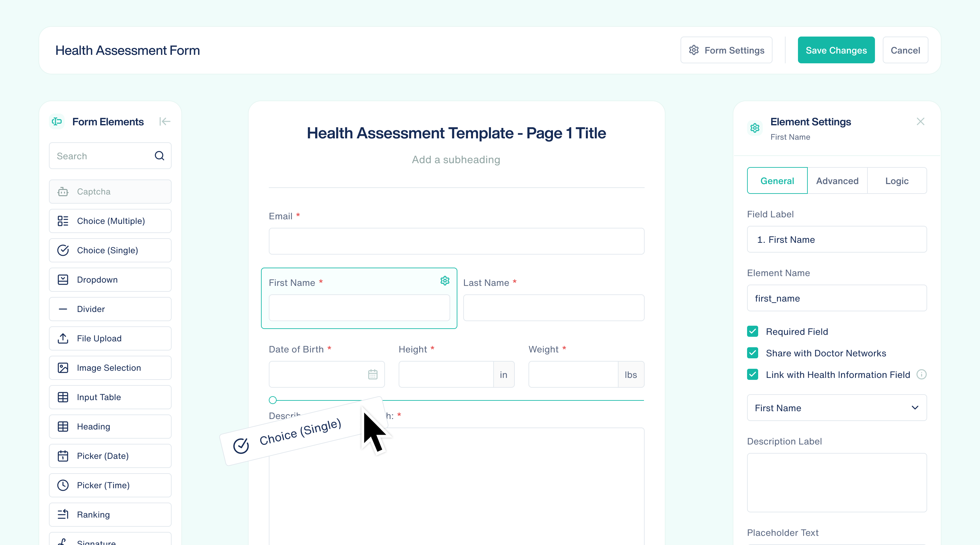Viewport: 980px width, 545px height.
Task: Choose the Picker (Time) element
Action: tap(110, 485)
